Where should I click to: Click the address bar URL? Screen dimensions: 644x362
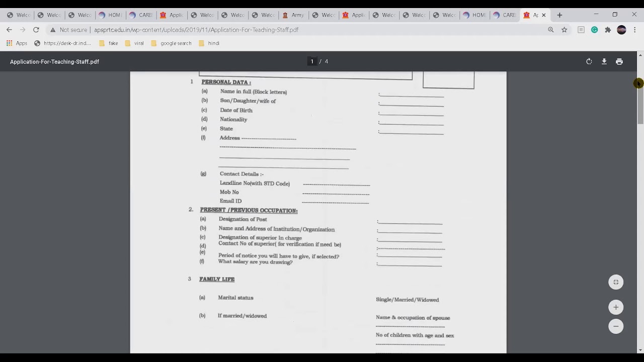(196, 30)
